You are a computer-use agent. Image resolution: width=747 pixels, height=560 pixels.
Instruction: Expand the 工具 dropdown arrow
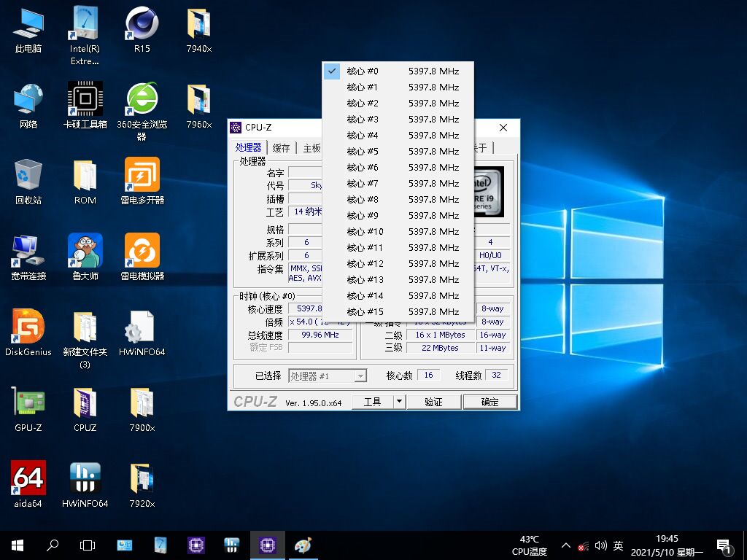point(399,402)
